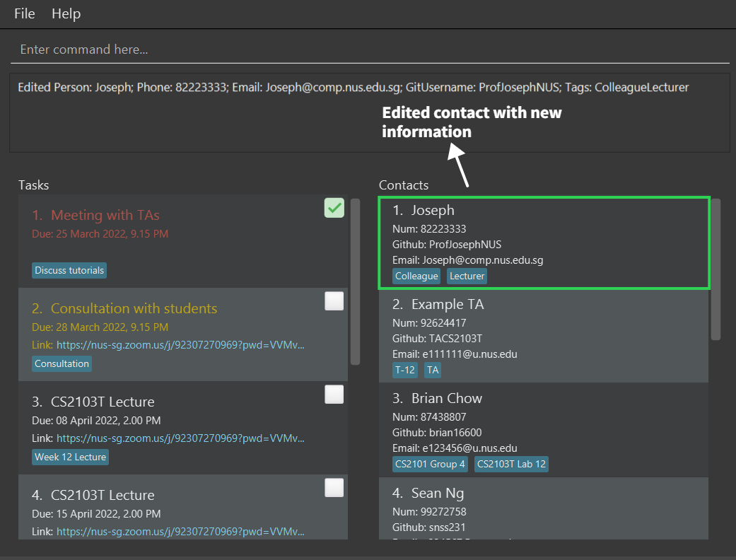
Task: Click Email: e123456@u.nus.edu text
Action: click(455, 448)
